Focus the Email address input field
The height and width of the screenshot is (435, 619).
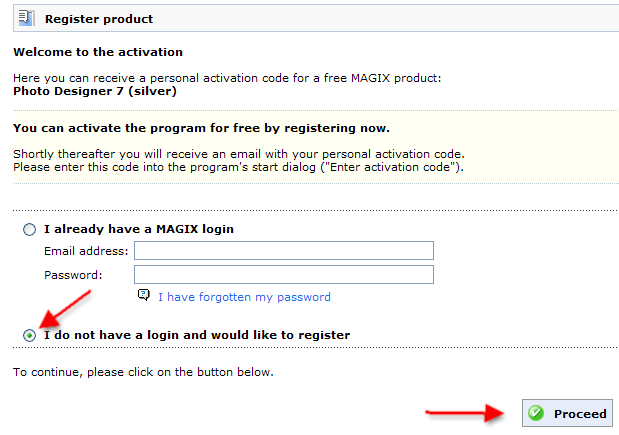coord(283,251)
